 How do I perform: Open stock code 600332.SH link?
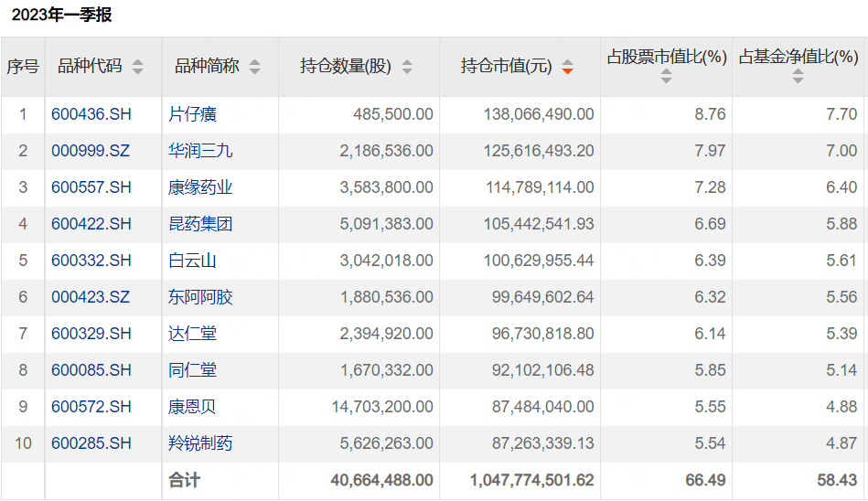tap(91, 261)
